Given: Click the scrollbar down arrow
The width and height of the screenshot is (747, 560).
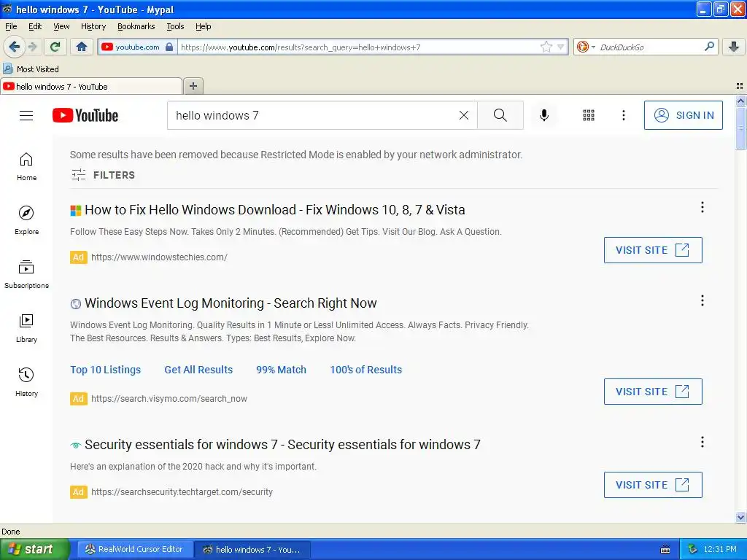Looking at the screenshot, I should pos(740,517).
